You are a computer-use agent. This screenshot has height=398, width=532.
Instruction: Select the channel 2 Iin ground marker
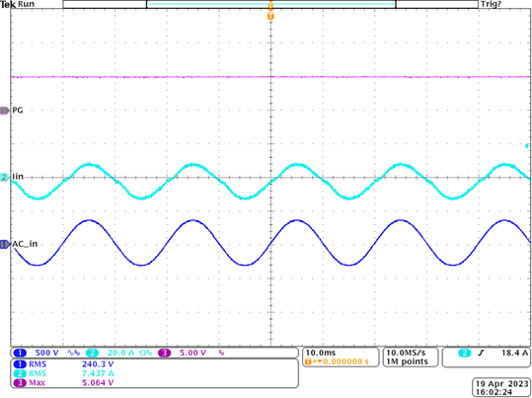(4, 177)
